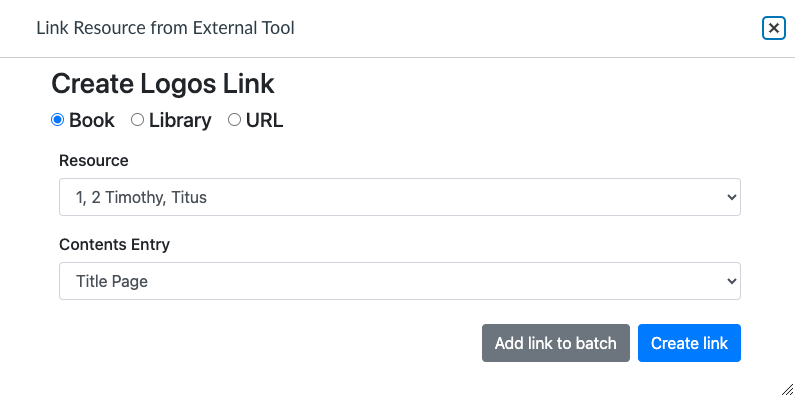
Task: Click the "Title Page" selected value
Action: point(112,281)
